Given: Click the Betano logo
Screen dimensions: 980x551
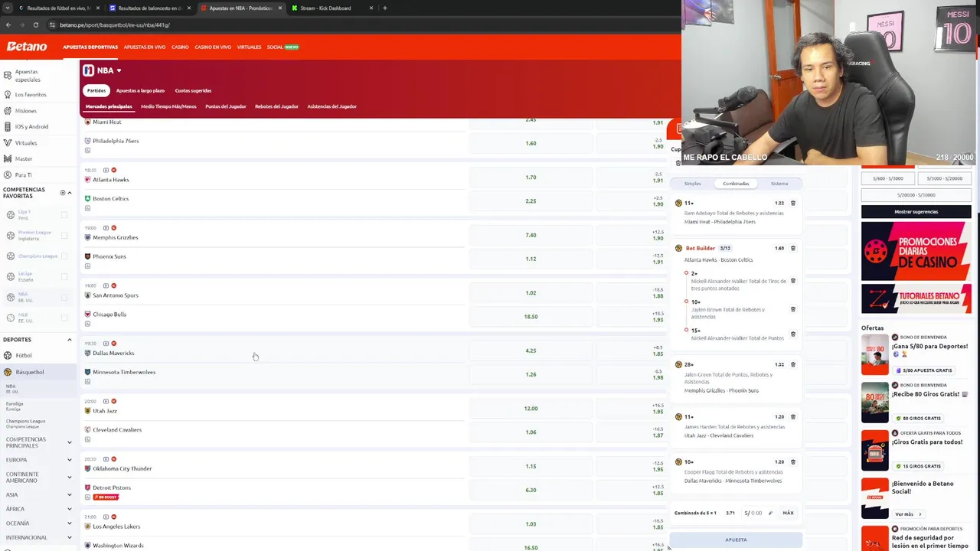Looking at the screenshot, I should 27,47.
